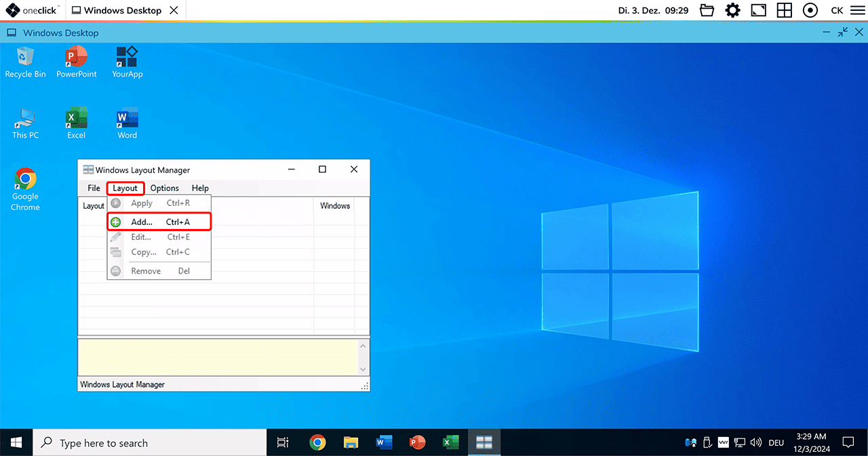This screenshot has width=868, height=456.
Task: Open the File menu
Action: [x=94, y=188]
